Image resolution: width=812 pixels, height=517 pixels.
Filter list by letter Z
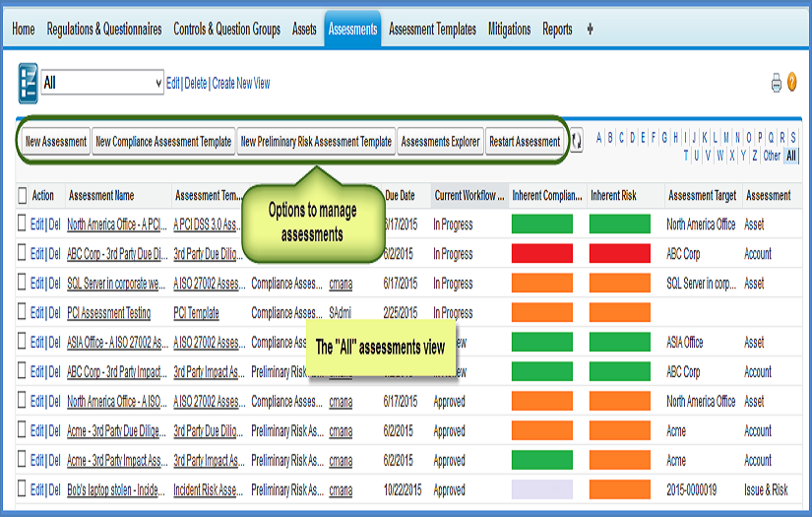coord(755,156)
